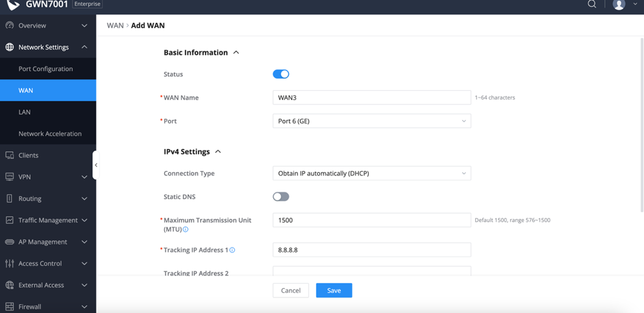Collapse the sidebar with the arrow handle
Viewport: 644px width, 313px height.
point(96,165)
